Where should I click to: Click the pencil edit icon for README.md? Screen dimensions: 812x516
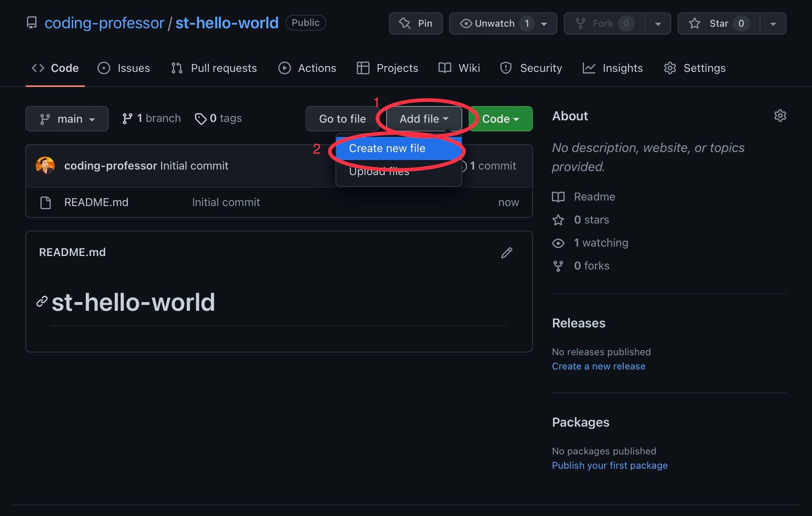(x=506, y=253)
